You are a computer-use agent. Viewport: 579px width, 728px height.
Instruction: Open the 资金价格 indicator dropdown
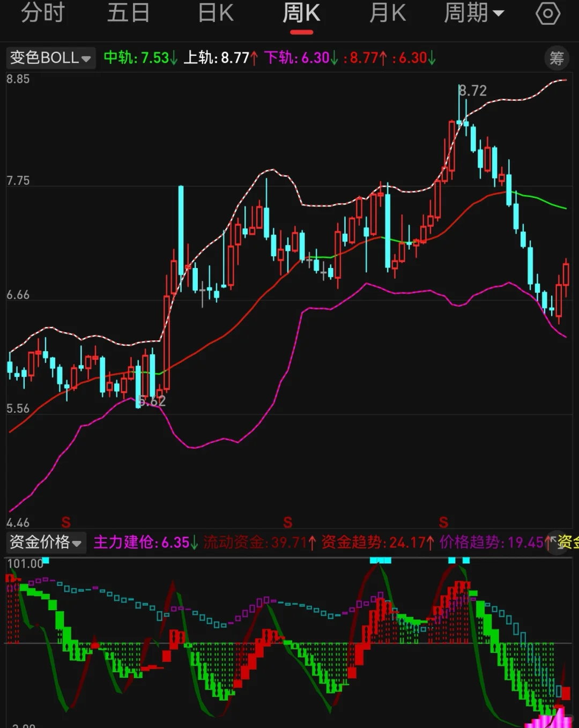46,542
